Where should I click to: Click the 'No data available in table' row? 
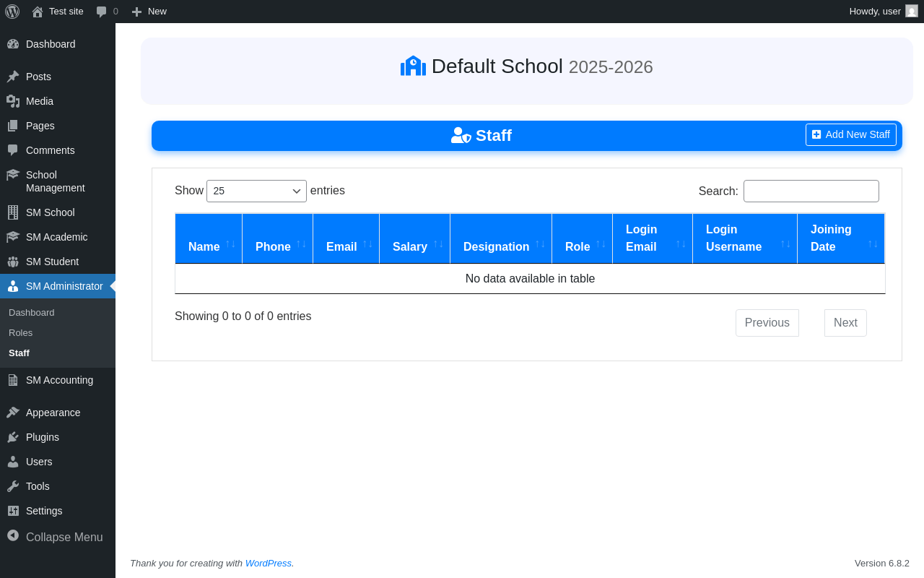pos(530,279)
